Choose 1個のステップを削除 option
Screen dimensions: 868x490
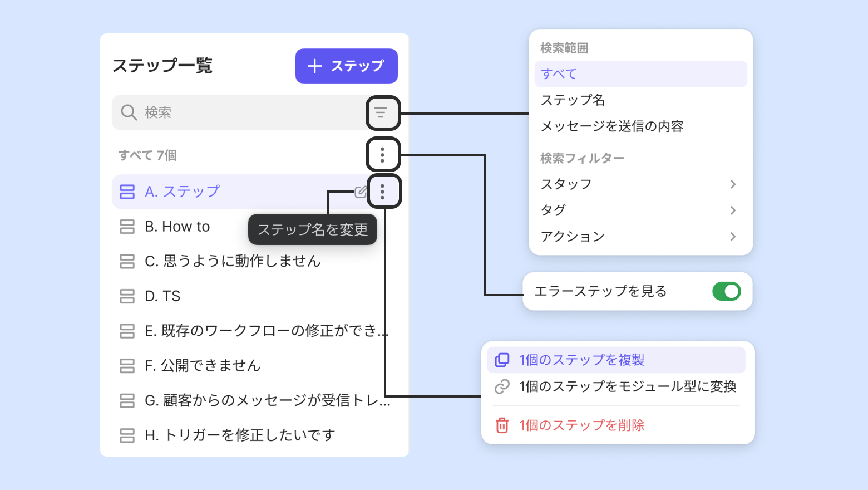(581, 425)
